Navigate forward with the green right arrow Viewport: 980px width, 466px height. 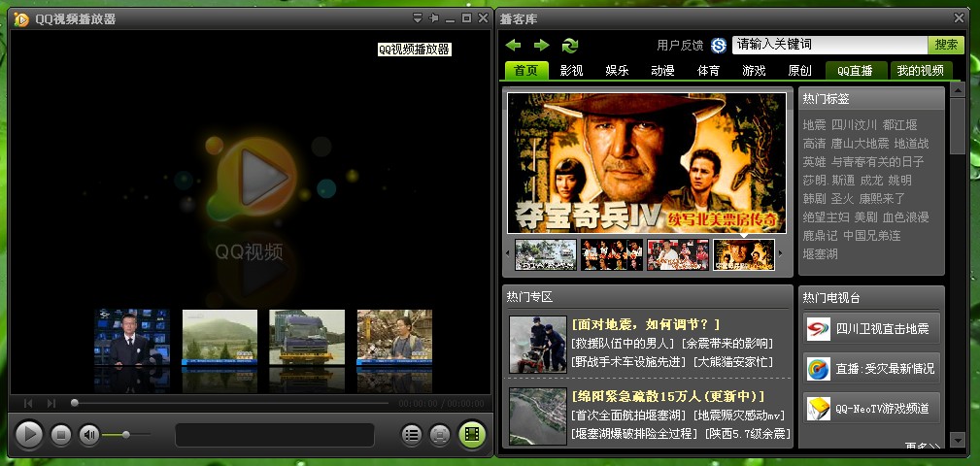(541, 45)
